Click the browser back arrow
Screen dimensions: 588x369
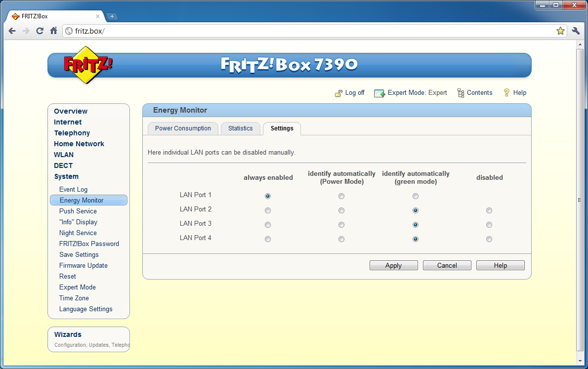(12, 31)
